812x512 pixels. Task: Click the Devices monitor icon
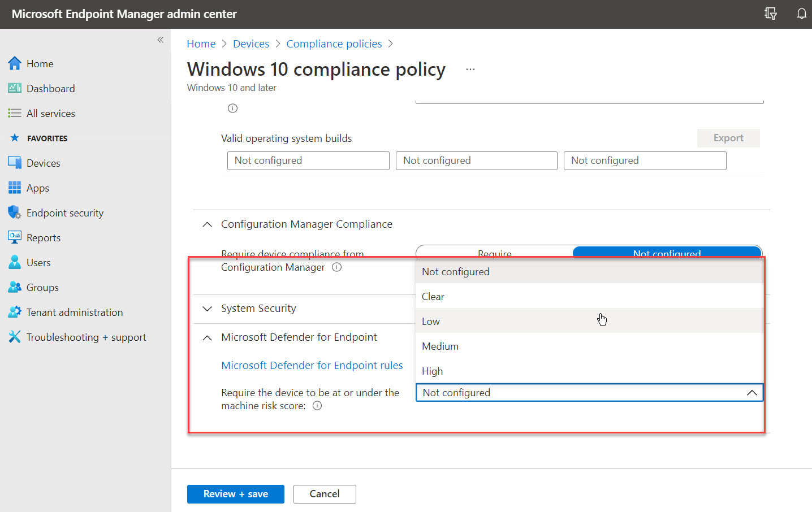point(15,163)
